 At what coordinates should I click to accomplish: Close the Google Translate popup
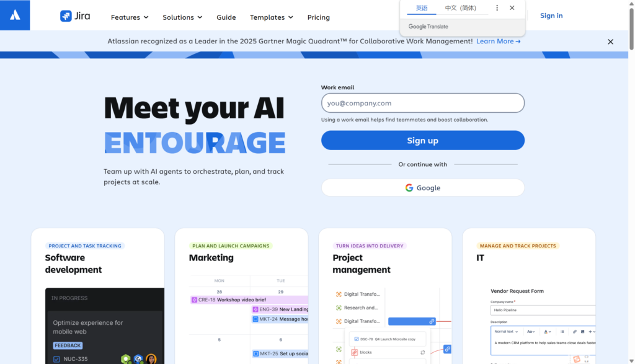pyautogui.click(x=512, y=8)
